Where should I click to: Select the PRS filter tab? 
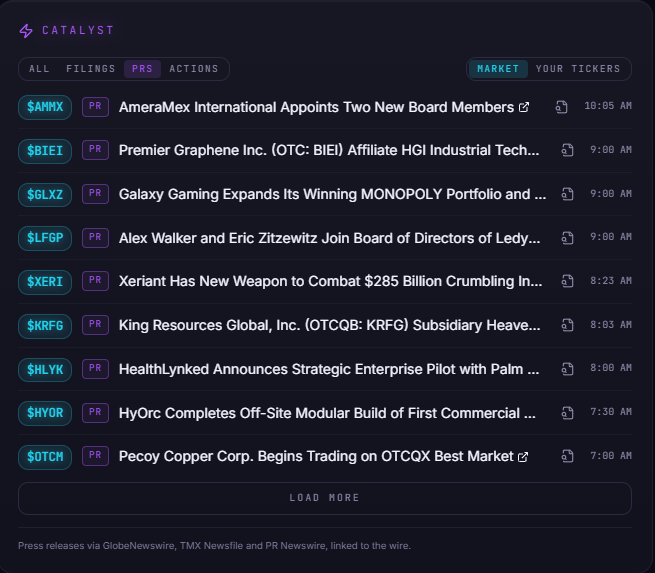click(x=142, y=69)
